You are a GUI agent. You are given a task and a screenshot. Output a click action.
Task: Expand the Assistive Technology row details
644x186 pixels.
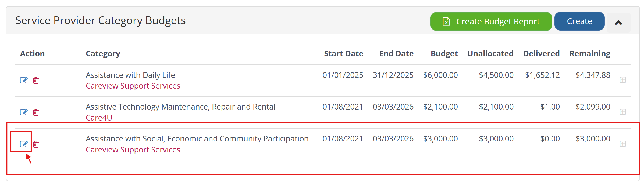623,112
